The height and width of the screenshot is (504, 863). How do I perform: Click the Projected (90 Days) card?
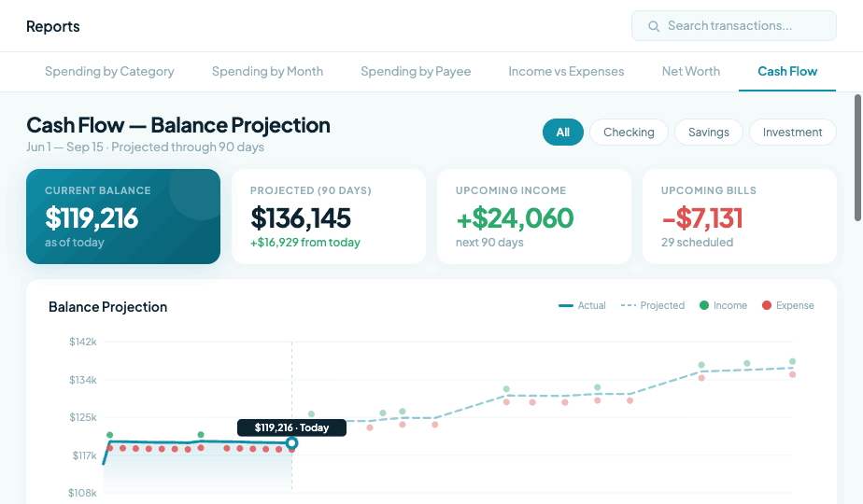pyautogui.click(x=329, y=217)
